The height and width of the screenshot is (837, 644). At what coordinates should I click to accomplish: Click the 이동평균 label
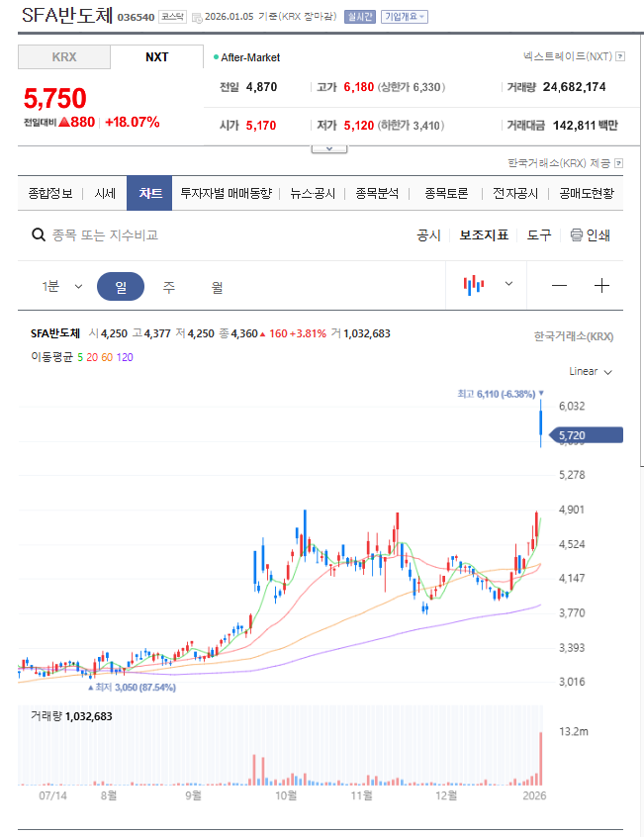(x=51, y=357)
